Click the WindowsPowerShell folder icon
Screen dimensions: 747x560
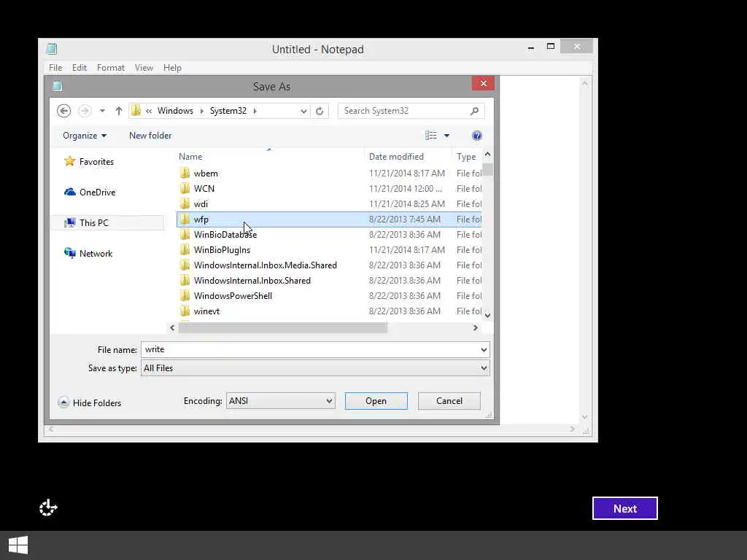[185, 295]
